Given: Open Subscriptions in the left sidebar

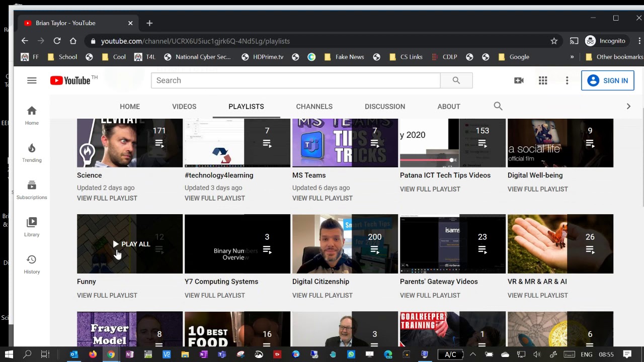Looking at the screenshot, I should [x=32, y=190].
